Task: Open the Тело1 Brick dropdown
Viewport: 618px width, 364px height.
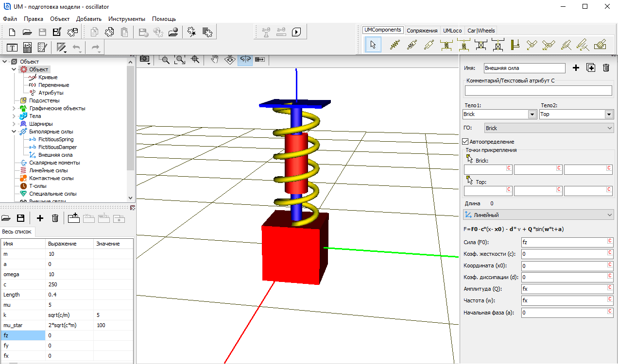Action: point(531,115)
